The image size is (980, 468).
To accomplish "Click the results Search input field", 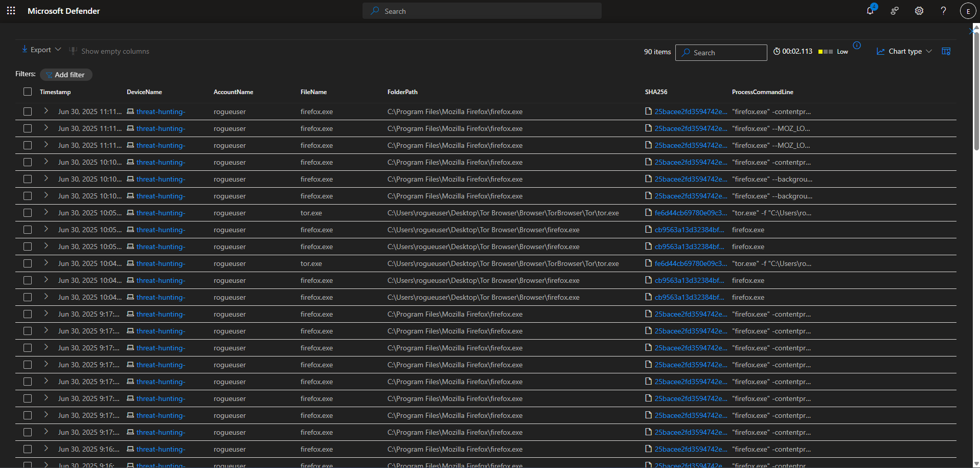I will click(x=721, y=53).
